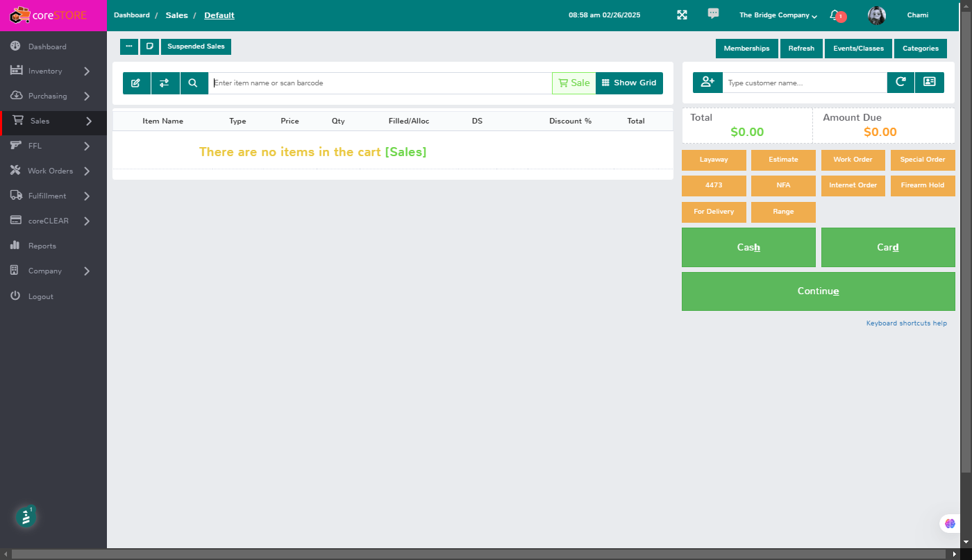972x560 pixels.
Task: Pay with the Card button
Action: (888, 247)
